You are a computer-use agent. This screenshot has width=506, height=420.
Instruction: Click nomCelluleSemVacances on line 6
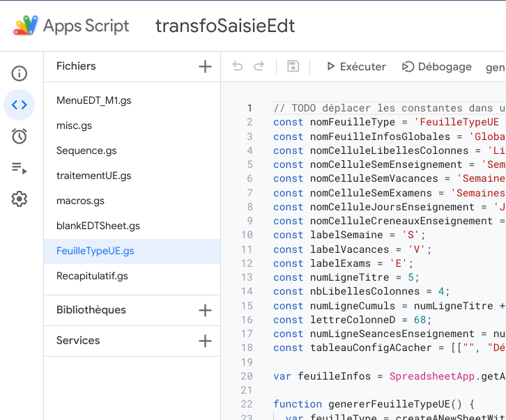pos(374,179)
